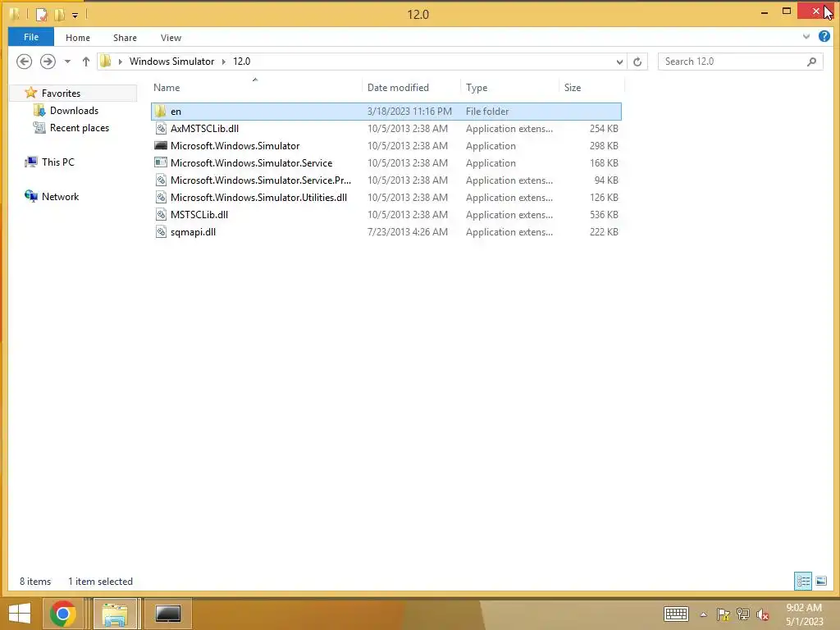Open the touch keyboard from taskbar
The width and height of the screenshot is (840, 630).
point(676,614)
